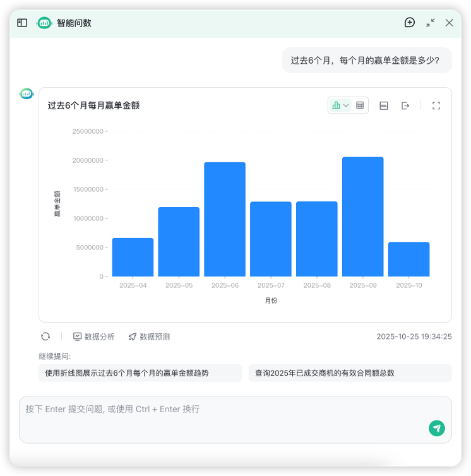Viewport: 471px width, 476px height.
Task: Click the user question message bubble
Action: click(x=366, y=61)
